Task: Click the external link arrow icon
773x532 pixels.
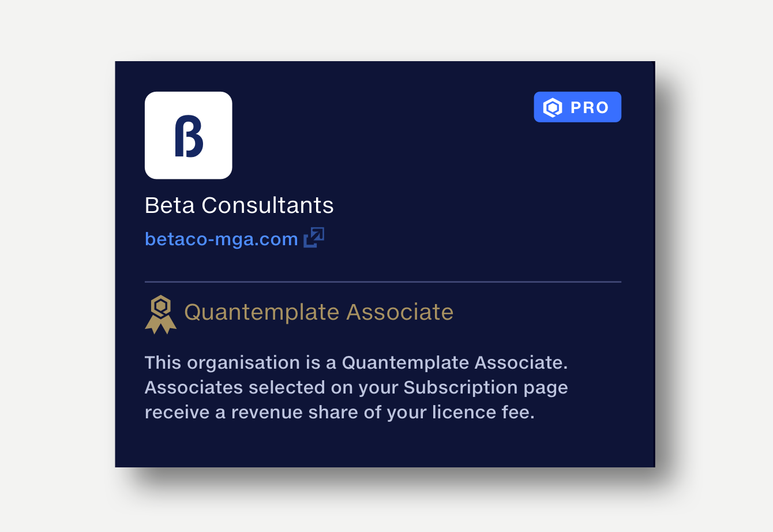Action: [314, 237]
